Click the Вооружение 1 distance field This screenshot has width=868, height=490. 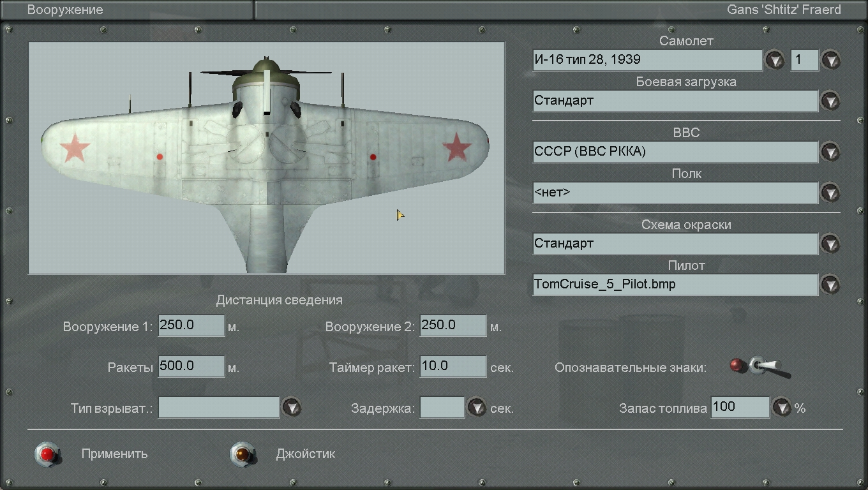[191, 325]
